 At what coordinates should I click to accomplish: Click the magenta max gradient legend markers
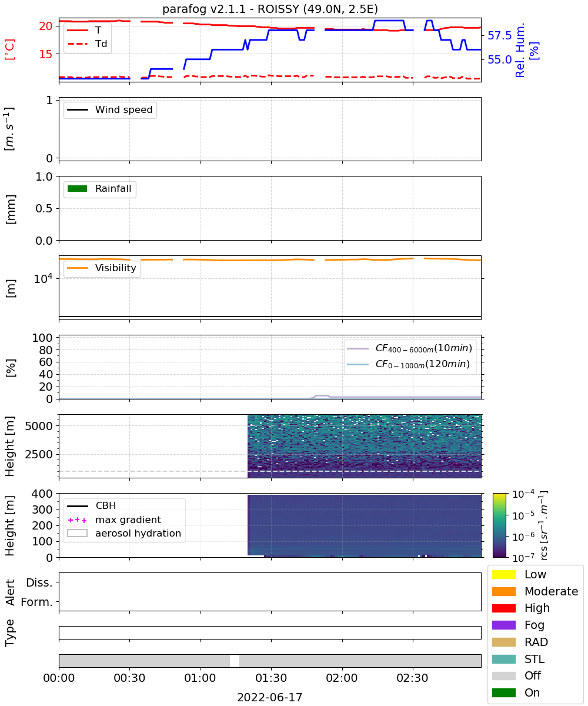pyautogui.click(x=78, y=520)
